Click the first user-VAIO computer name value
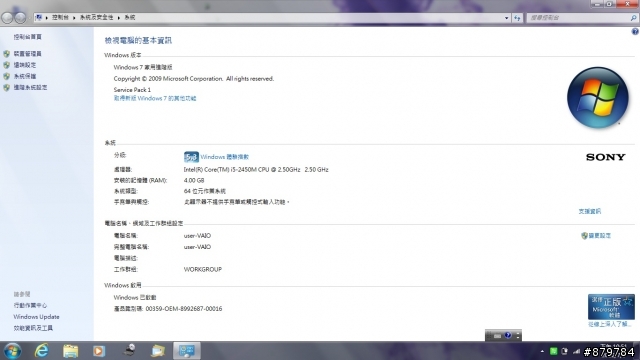Image resolution: width=640 pixels, height=360 pixels. [197, 236]
